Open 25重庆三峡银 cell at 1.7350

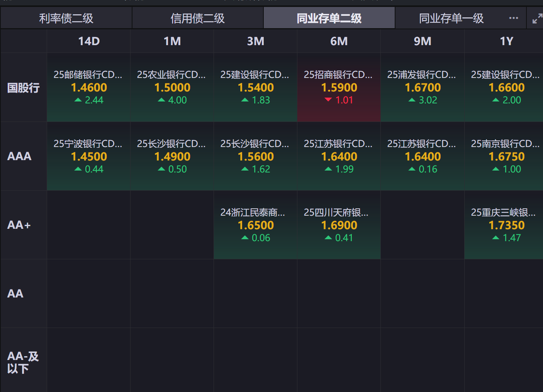coord(504,225)
